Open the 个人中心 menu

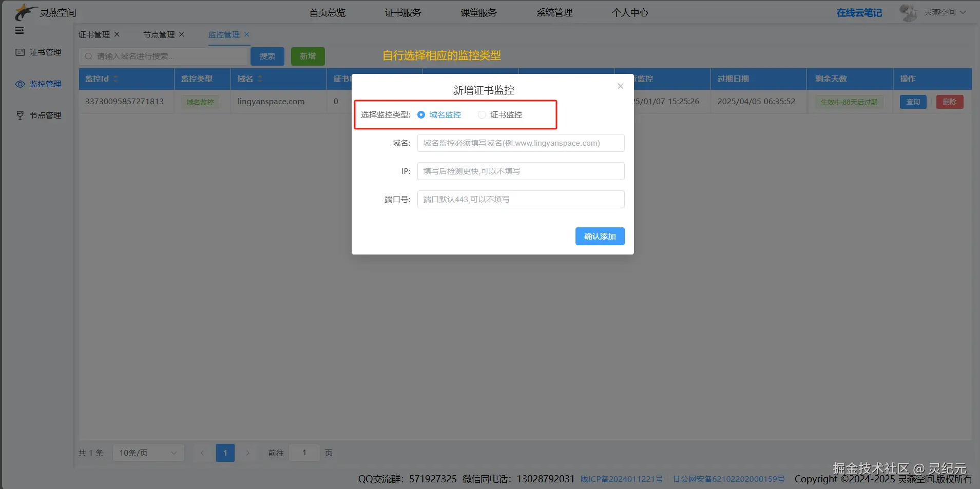630,13
